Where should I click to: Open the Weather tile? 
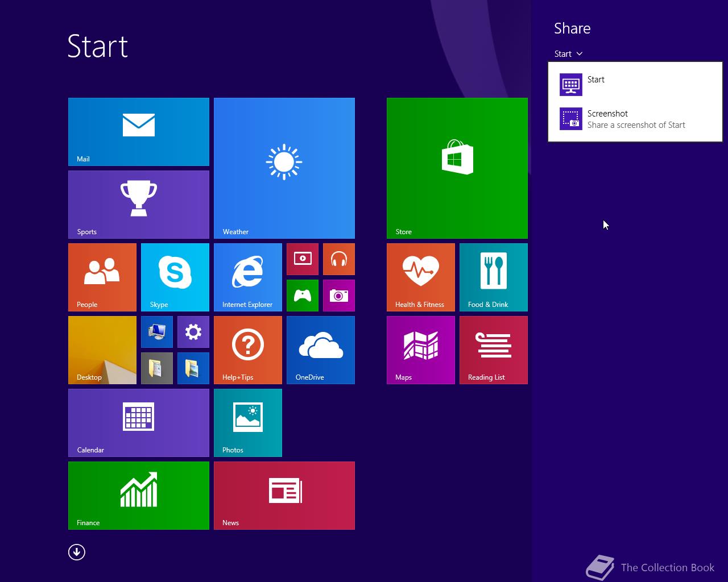(x=284, y=168)
